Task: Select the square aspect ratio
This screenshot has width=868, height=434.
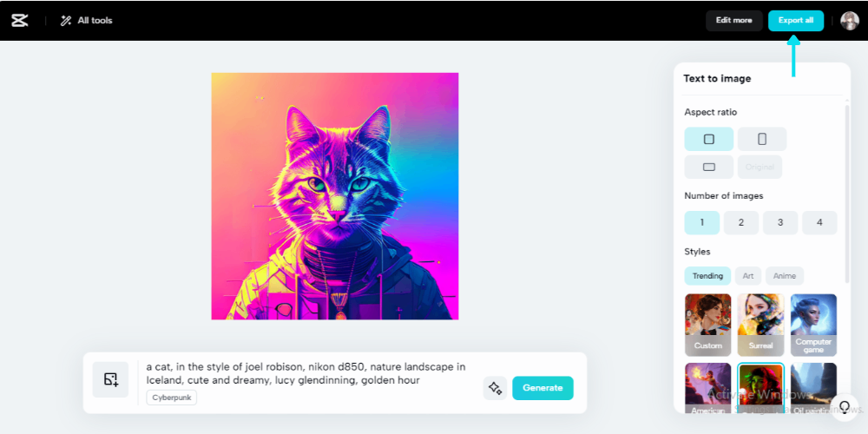Action: pos(708,139)
